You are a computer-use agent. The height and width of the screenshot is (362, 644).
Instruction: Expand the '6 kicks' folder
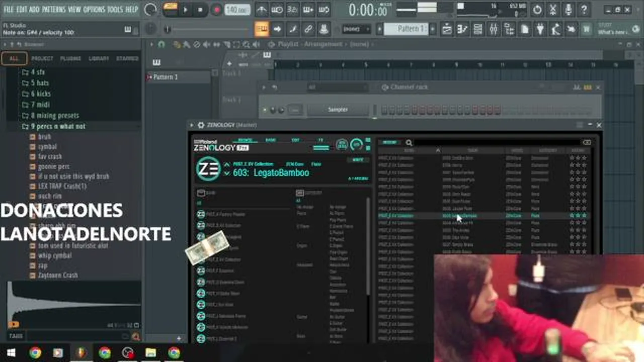(36, 94)
